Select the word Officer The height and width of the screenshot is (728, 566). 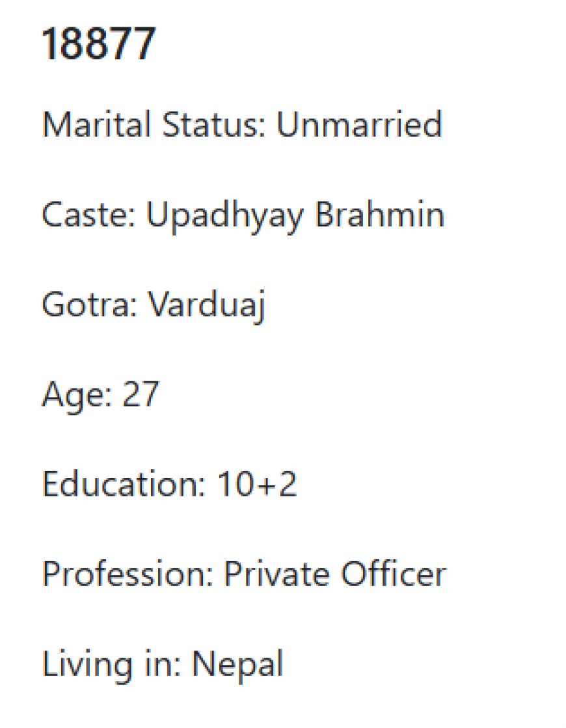click(x=394, y=574)
